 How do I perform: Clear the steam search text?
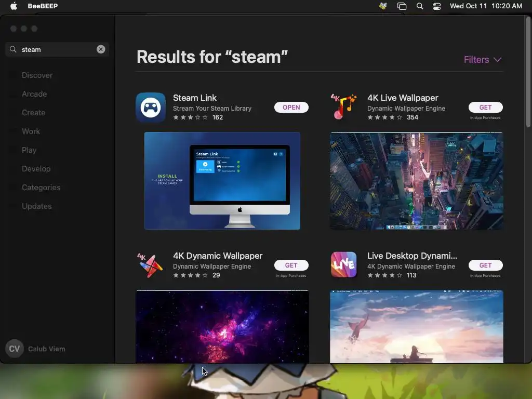[x=101, y=49]
